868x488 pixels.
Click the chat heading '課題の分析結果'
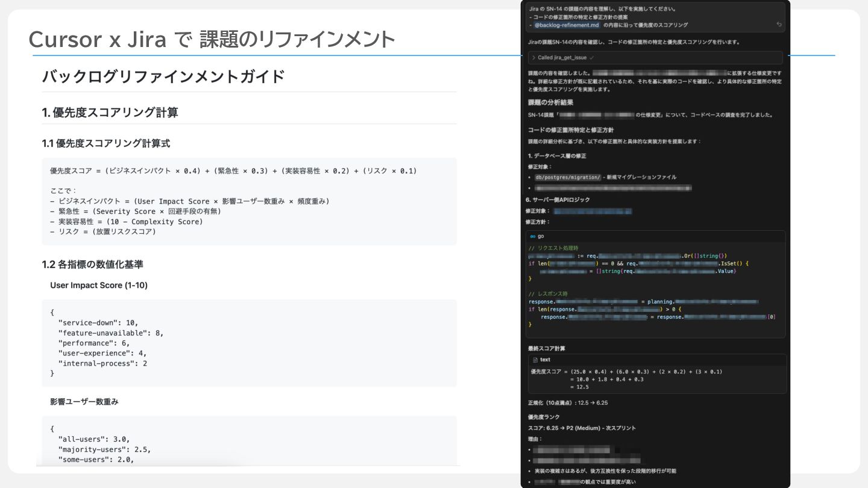[551, 102]
